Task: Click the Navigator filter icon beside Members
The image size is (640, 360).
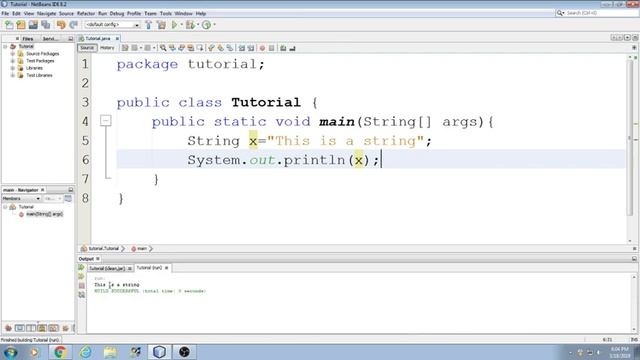Action: 68,198
